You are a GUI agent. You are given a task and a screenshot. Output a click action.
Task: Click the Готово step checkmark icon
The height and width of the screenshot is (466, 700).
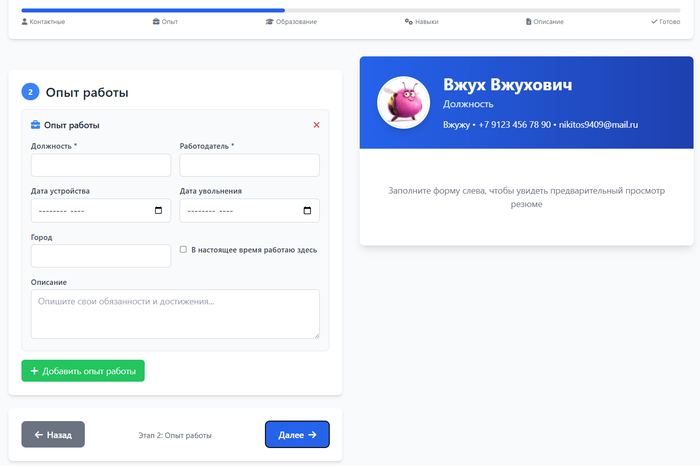654,21
